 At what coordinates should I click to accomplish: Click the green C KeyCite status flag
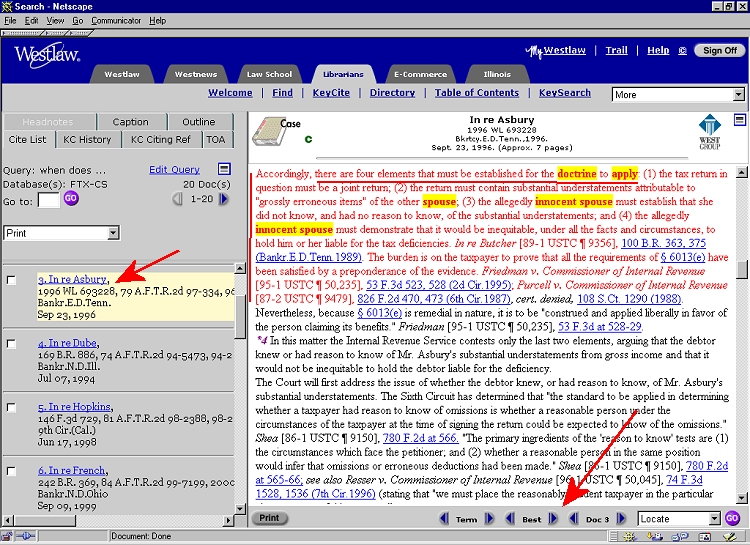(x=309, y=139)
